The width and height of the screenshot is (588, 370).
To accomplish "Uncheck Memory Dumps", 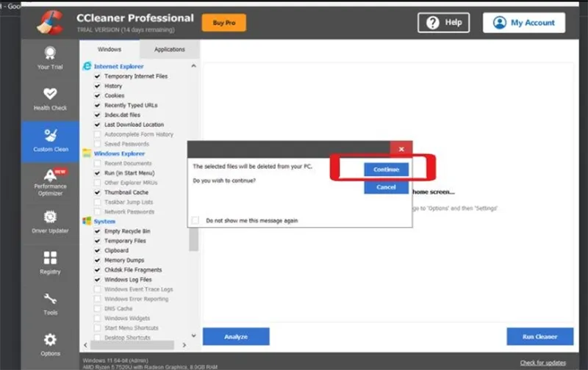I will pyautogui.click(x=97, y=260).
